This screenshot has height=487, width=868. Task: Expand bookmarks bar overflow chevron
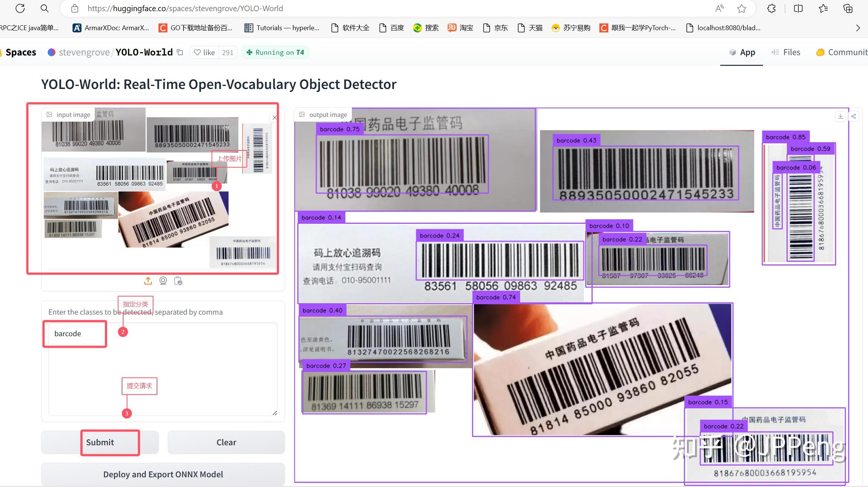pyautogui.click(x=858, y=28)
